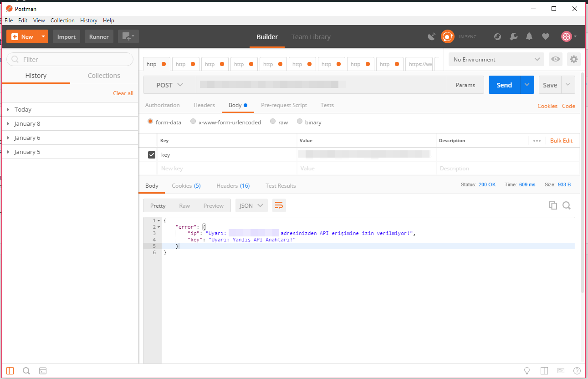Click the Import button
The image size is (588, 379).
66,36
